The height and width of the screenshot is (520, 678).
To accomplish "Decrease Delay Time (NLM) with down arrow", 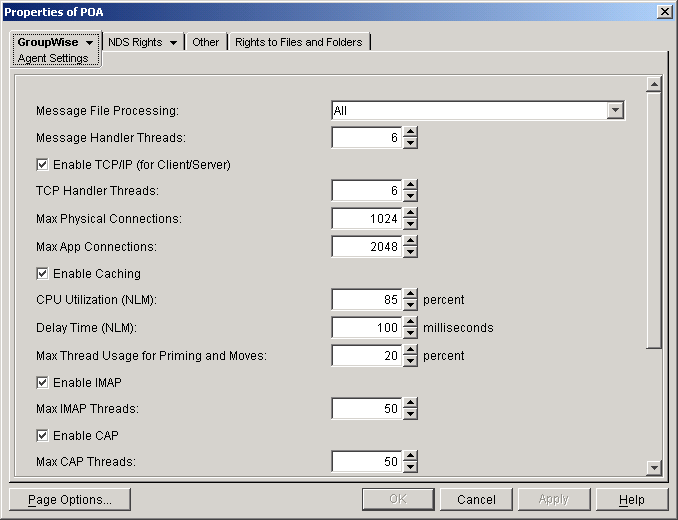I will [x=410, y=333].
